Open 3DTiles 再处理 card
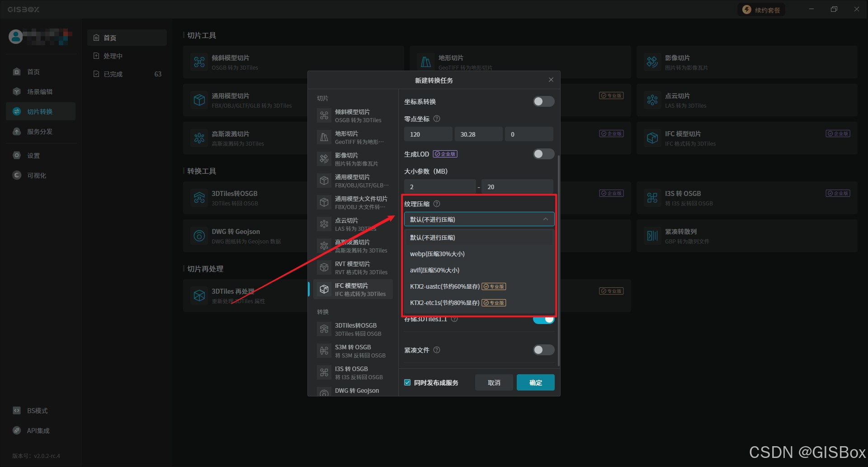 [245, 295]
